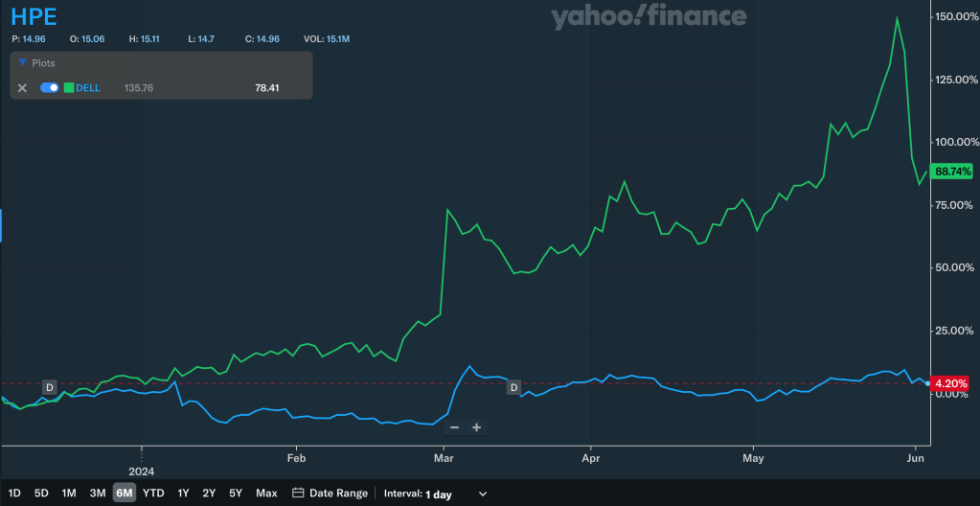Screen dimensions: 980x506
Task: Select the 5Y time range
Action: point(236,494)
